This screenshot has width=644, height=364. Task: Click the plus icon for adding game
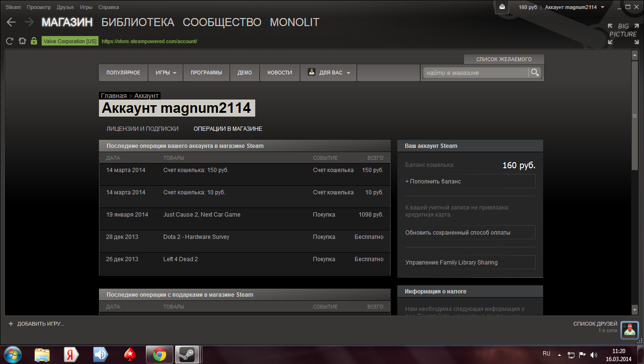click(x=11, y=324)
